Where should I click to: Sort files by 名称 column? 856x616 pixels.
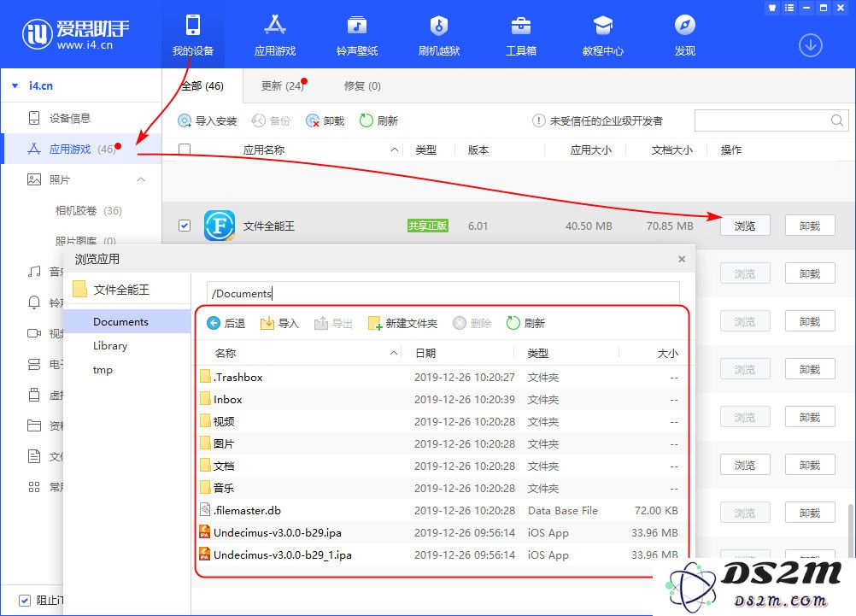coord(226,354)
